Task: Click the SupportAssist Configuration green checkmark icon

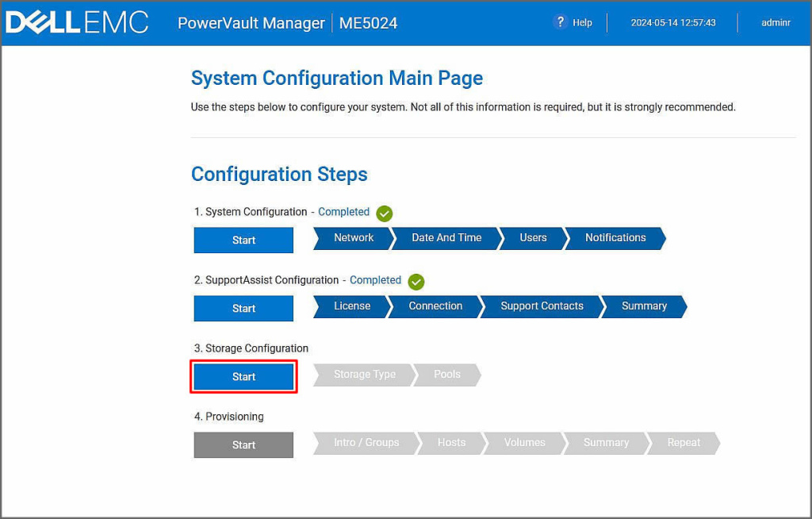Action: pos(416,281)
